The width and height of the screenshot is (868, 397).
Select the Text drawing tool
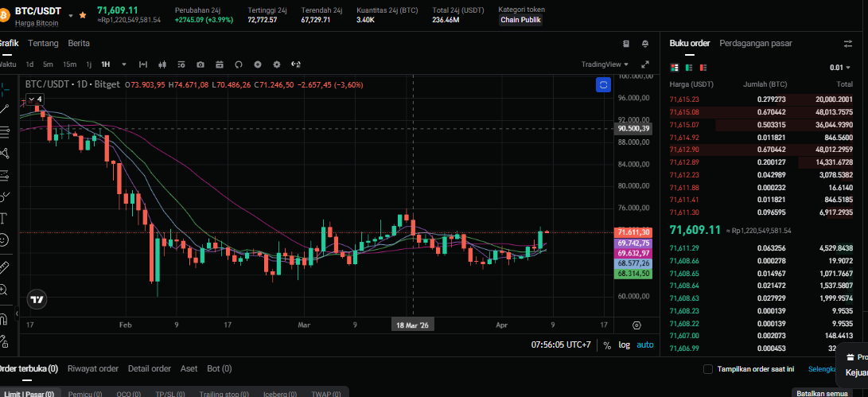[x=4, y=218]
